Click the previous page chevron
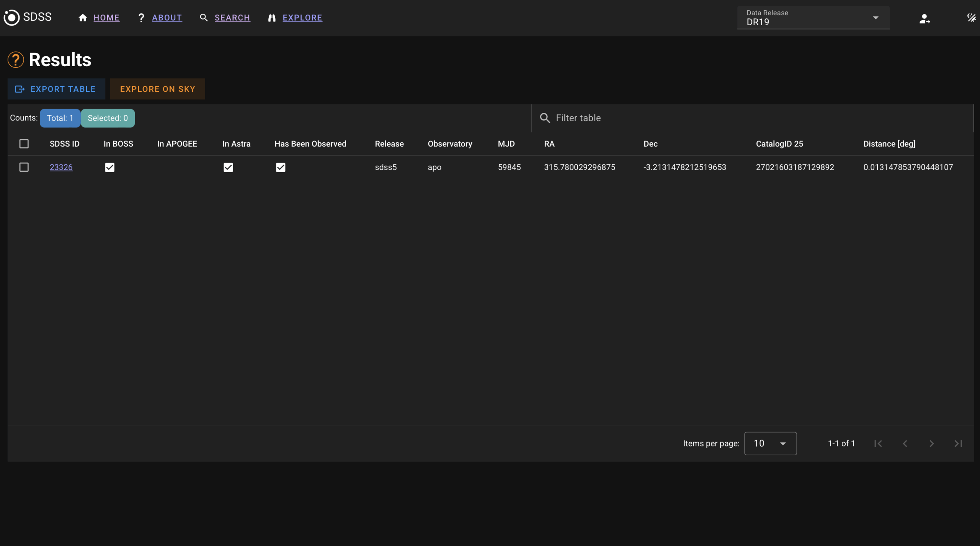980x546 pixels. [x=905, y=443]
